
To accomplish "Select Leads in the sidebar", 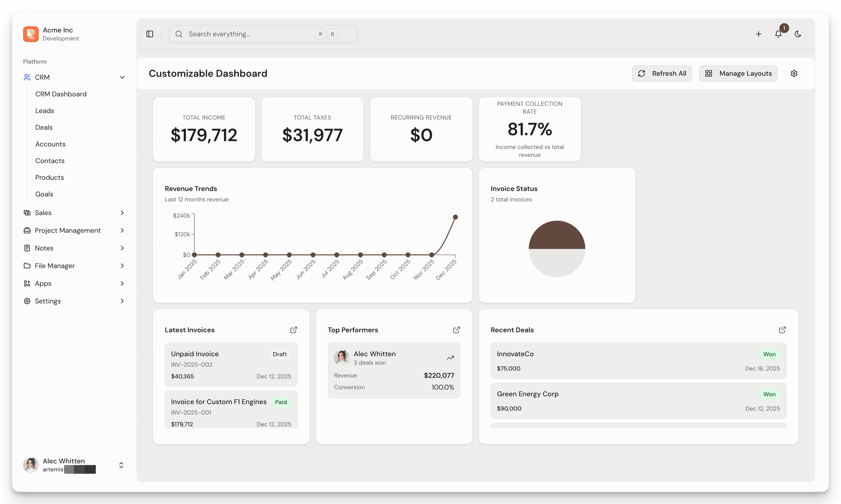I will (x=44, y=110).
